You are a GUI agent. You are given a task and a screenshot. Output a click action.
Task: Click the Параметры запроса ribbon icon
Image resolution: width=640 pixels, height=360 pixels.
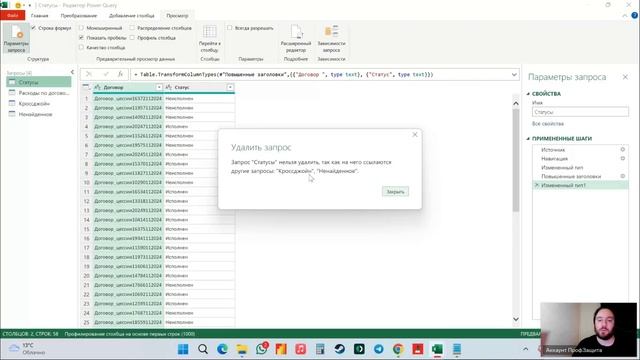[x=16, y=38]
